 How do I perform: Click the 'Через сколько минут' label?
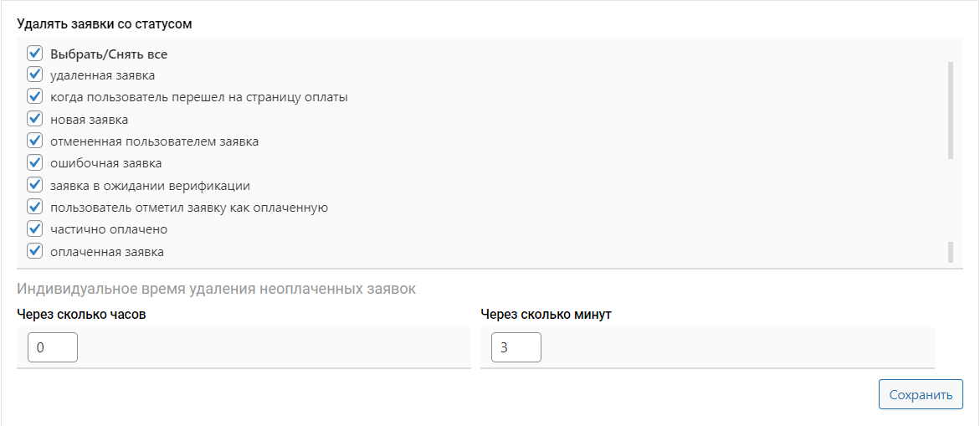pos(546,315)
